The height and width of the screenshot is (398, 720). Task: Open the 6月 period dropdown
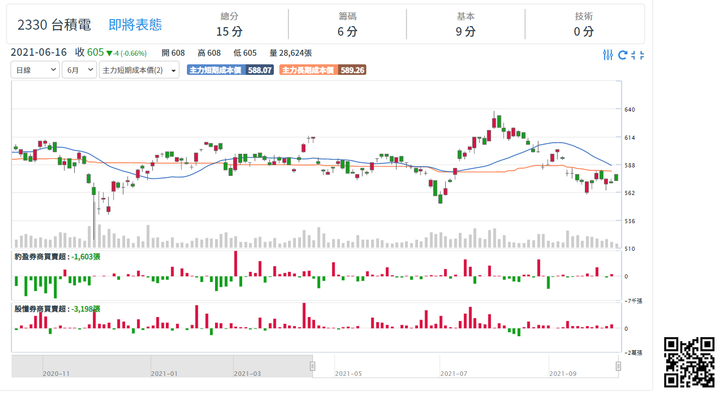(79, 70)
